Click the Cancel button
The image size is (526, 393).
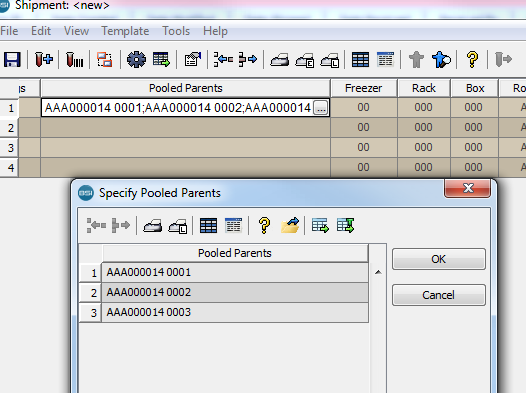[x=438, y=295]
